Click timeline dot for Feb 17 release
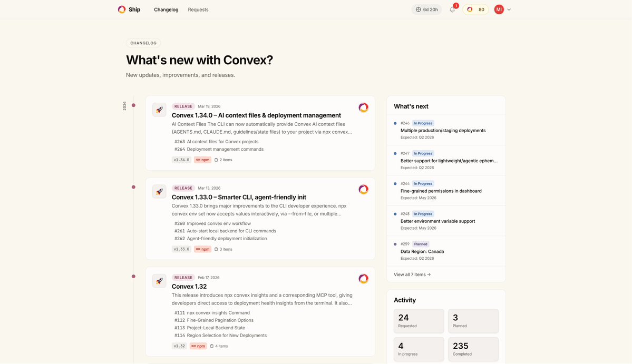The height and width of the screenshot is (364, 632). coord(133,276)
